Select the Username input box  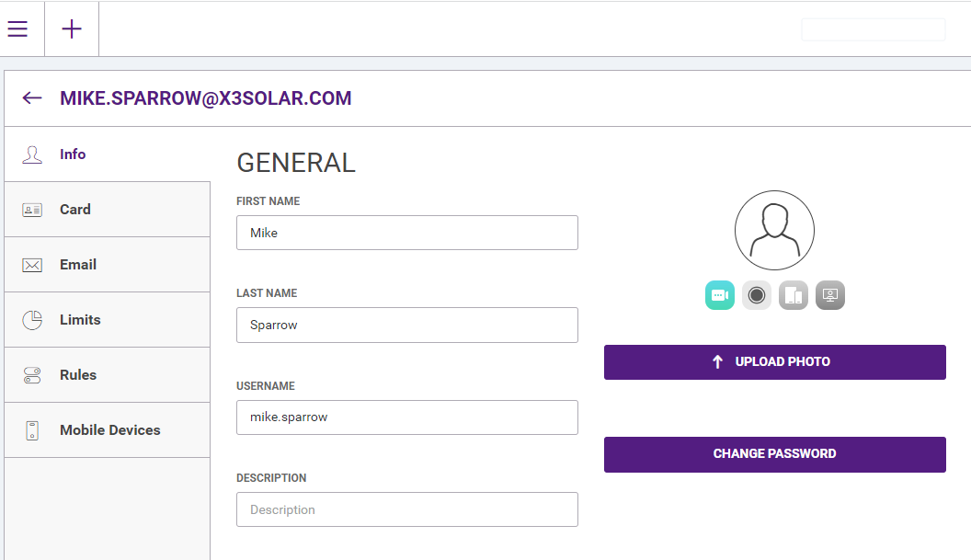pyautogui.click(x=406, y=417)
